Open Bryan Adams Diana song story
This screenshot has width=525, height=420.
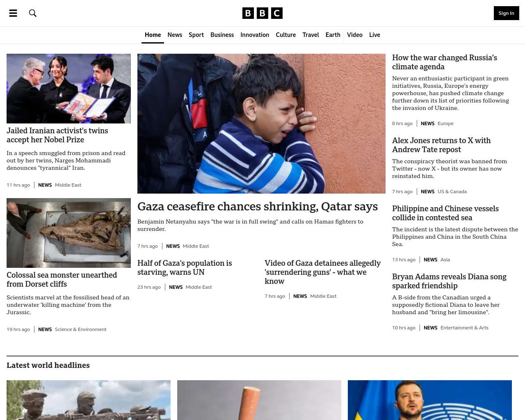(449, 281)
